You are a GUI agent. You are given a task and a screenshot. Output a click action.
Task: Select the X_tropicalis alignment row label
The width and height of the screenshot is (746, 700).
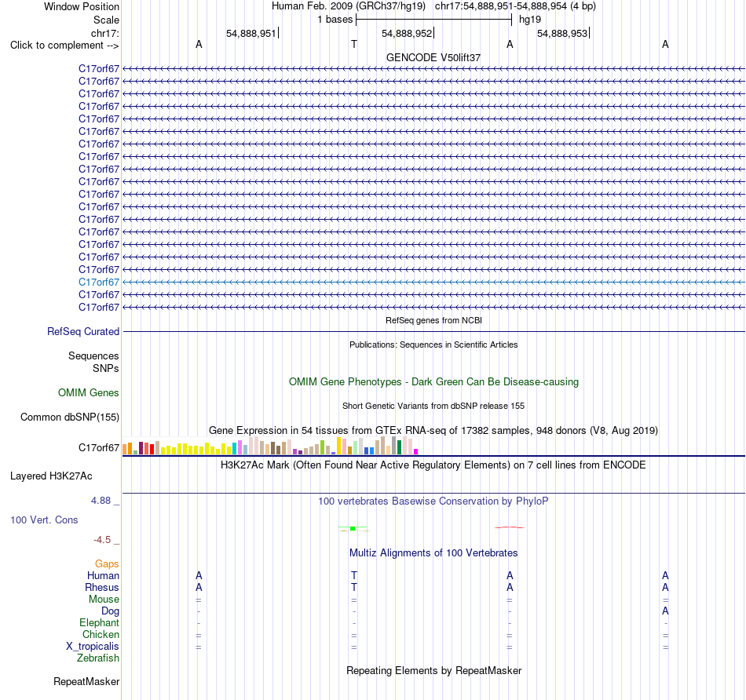tap(93, 647)
